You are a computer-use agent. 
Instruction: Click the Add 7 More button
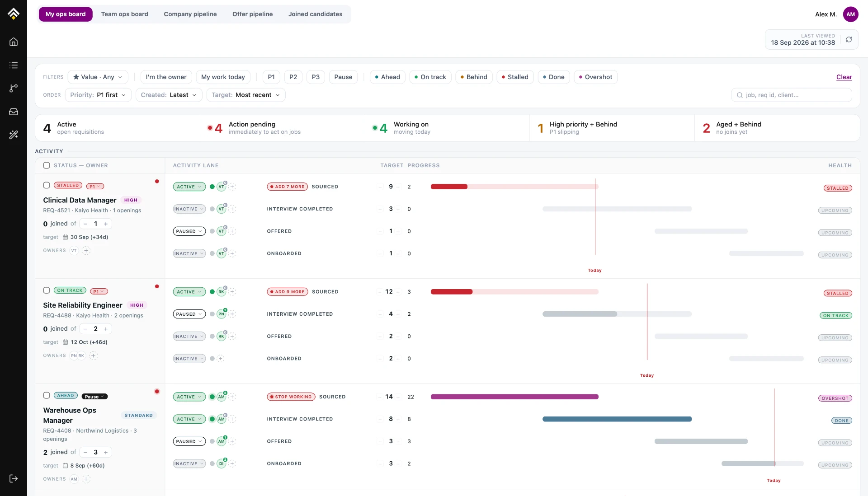287,187
